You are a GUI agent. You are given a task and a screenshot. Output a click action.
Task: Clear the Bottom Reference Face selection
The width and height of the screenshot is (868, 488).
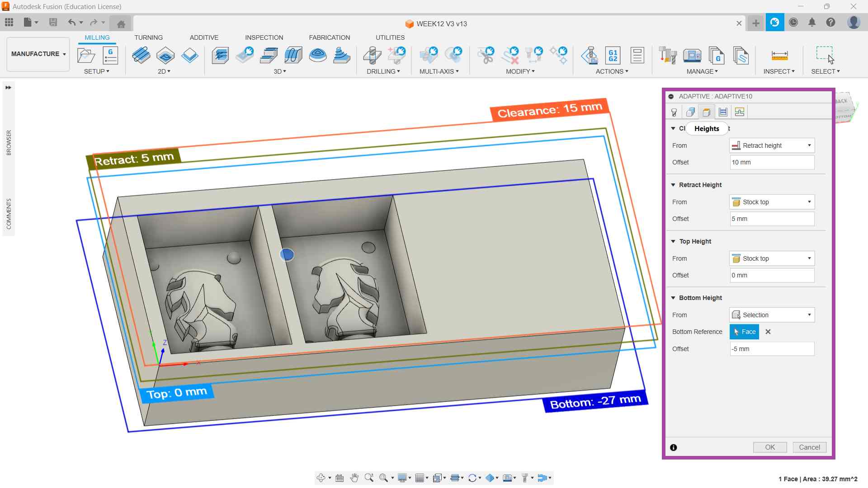(x=768, y=332)
